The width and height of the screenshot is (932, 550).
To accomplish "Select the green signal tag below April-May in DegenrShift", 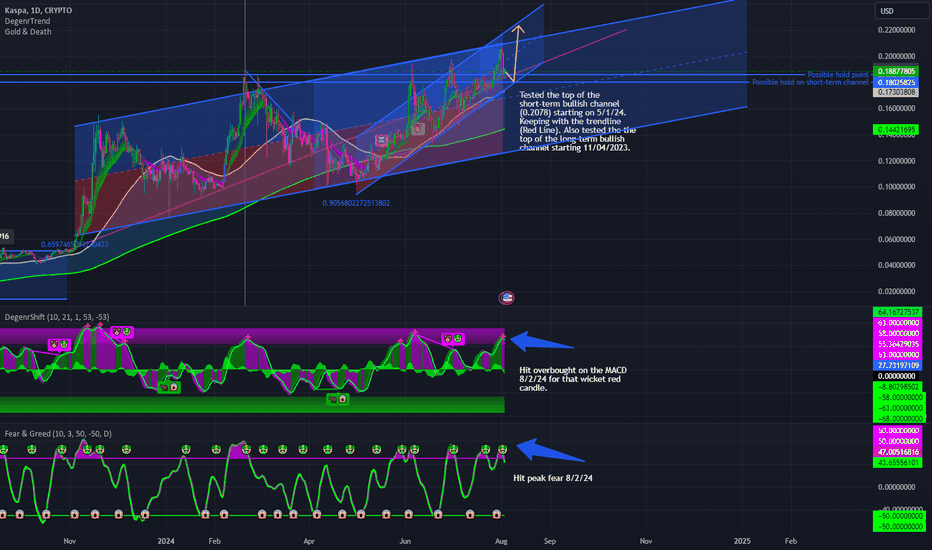I will tap(338, 400).
